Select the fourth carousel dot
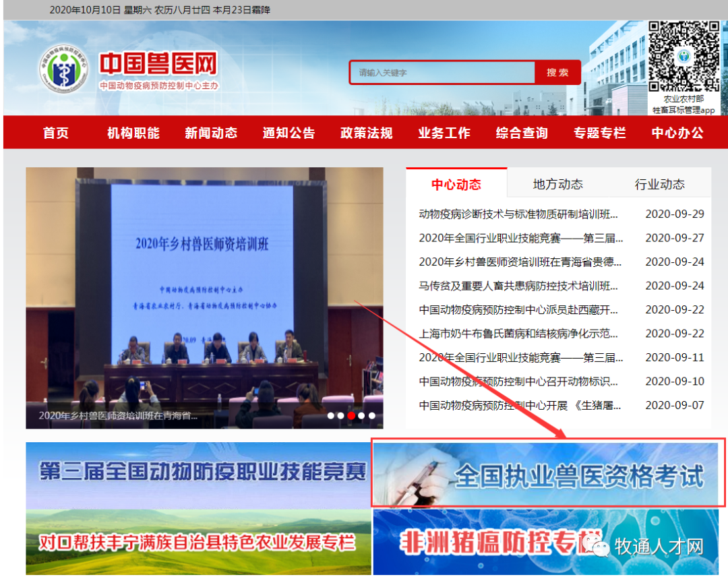Image resolution: width=728 pixels, height=579 pixels. tap(362, 416)
